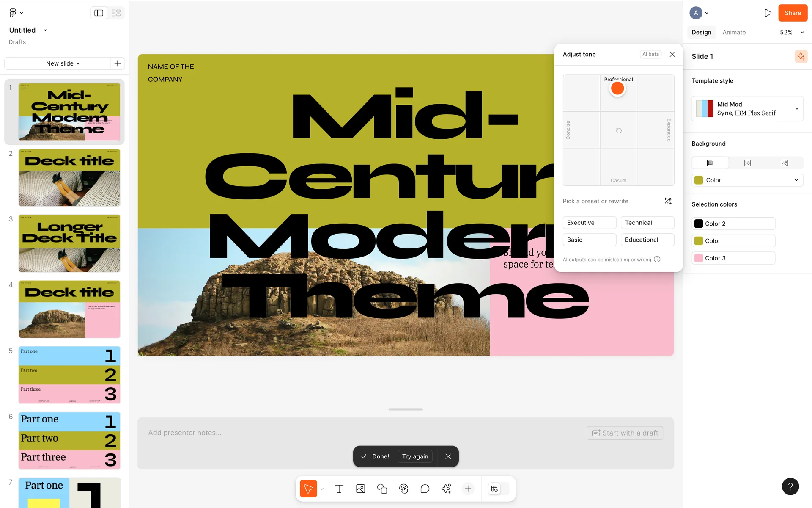Select the Text tool in bottom toolbar
Image resolution: width=812 pixels, height=508 pixels.
click(339, 489)
